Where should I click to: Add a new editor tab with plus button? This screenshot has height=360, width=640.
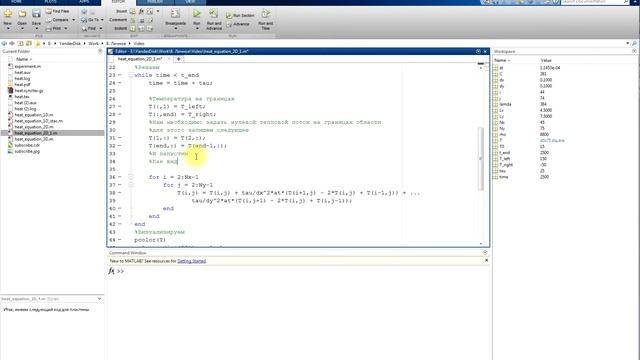click(178, 59)
